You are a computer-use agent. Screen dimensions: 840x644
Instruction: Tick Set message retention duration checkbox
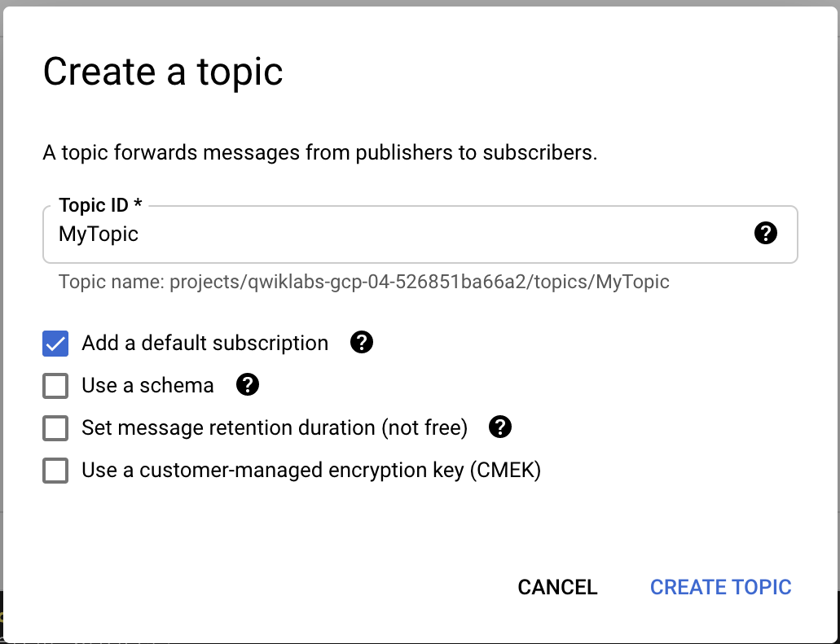click(x=55, y=427)
